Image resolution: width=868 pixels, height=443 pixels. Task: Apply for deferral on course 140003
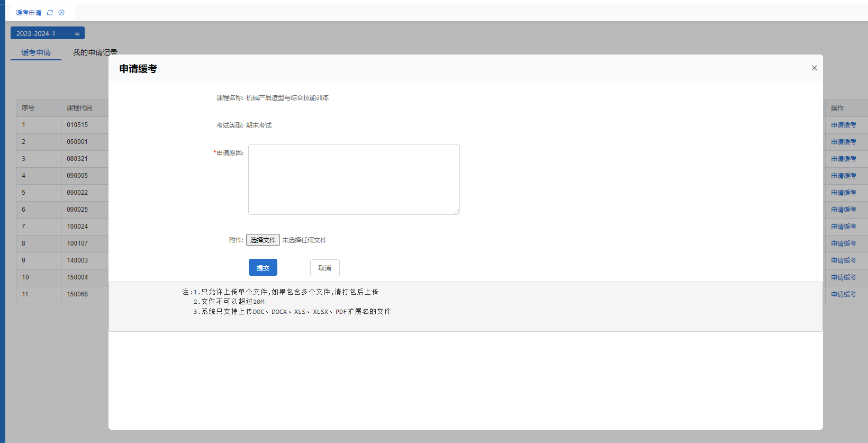[843, 260]
